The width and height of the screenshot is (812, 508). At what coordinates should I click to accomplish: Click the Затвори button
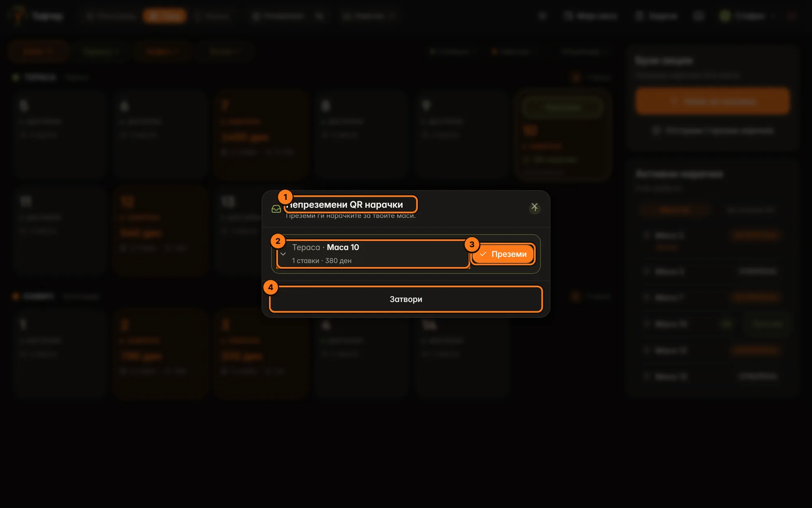406,299
